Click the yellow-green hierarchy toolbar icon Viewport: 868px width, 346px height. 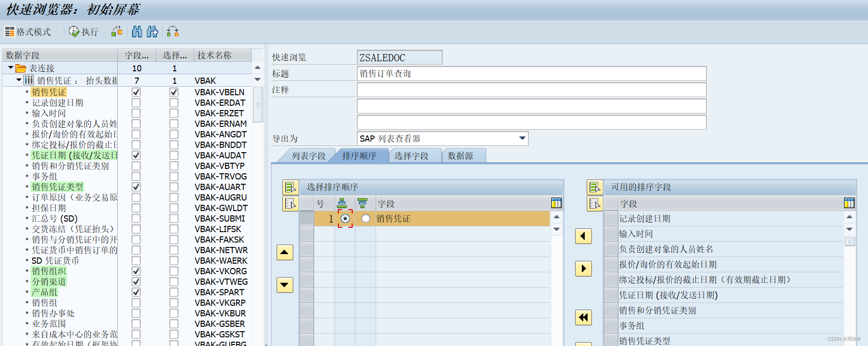[117, 32]
